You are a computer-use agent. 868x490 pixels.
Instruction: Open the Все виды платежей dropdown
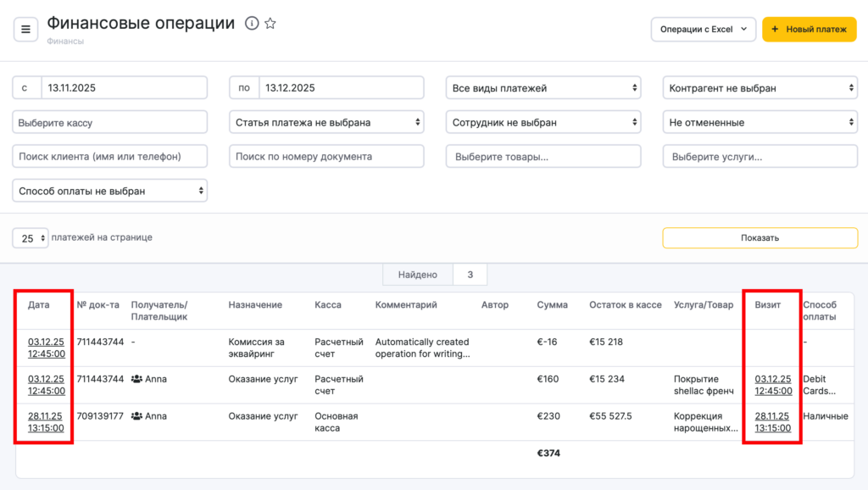pyautogui.click(x=543, y=88)
